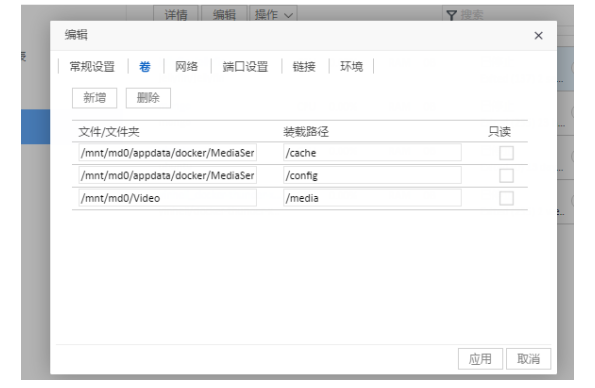Close the 编辑 dialog with X icon
The height and width of the screenshot is (388, 595).
point(538,36)
